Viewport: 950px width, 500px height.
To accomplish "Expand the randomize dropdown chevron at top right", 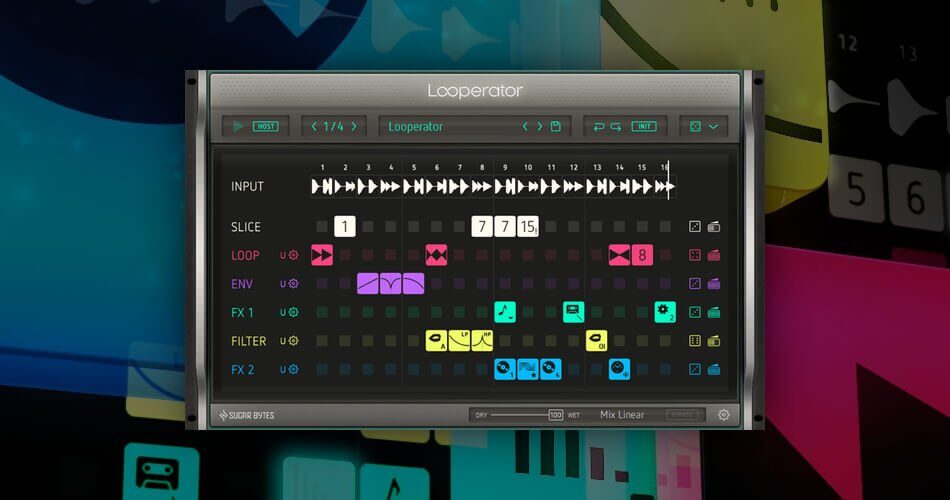I will click(x=714, y=127).
